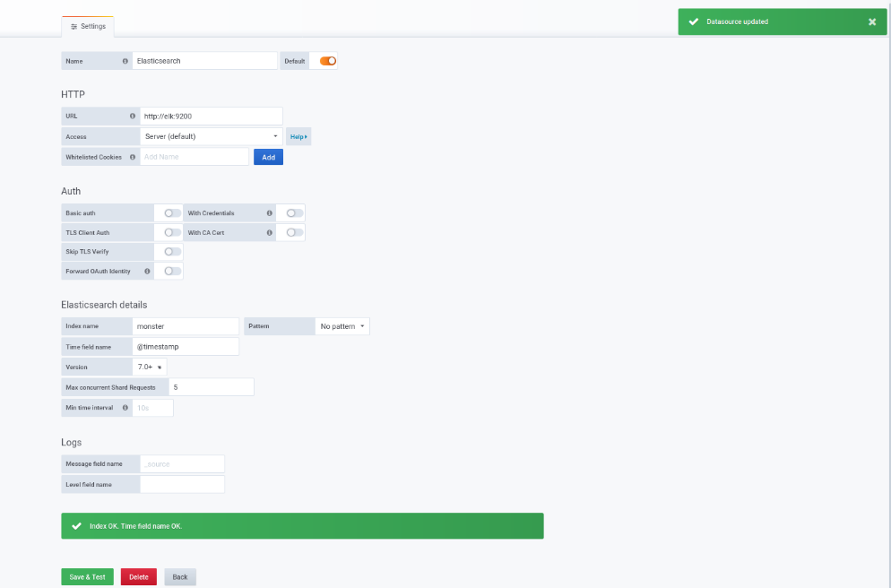Viewport: 891px width, 588px height.
Task: Enable the Basic auth switch
Action: tap(173, 213)
